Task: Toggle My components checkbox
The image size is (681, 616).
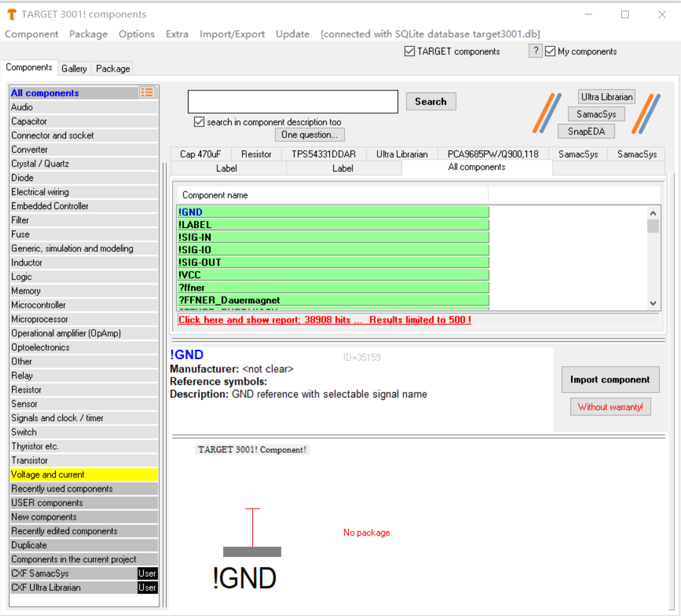Action: [x=550, y=51]
